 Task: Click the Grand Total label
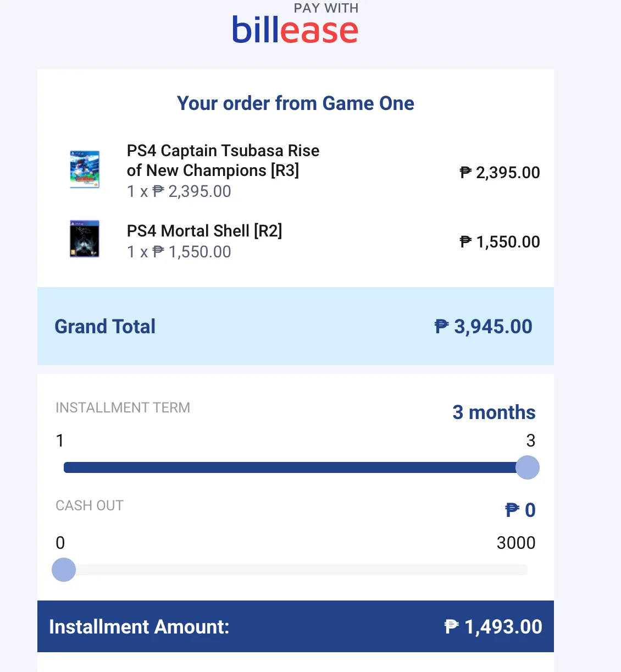(105, 327)
